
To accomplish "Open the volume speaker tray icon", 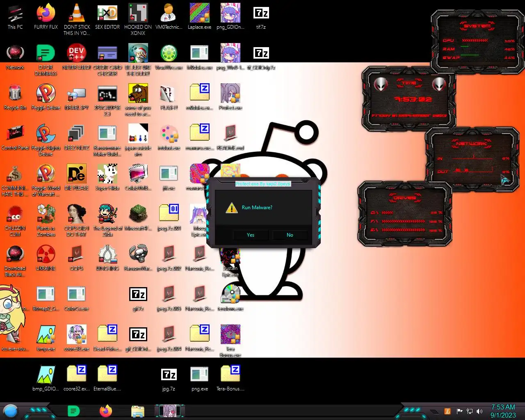I will (x=479, y=411).
